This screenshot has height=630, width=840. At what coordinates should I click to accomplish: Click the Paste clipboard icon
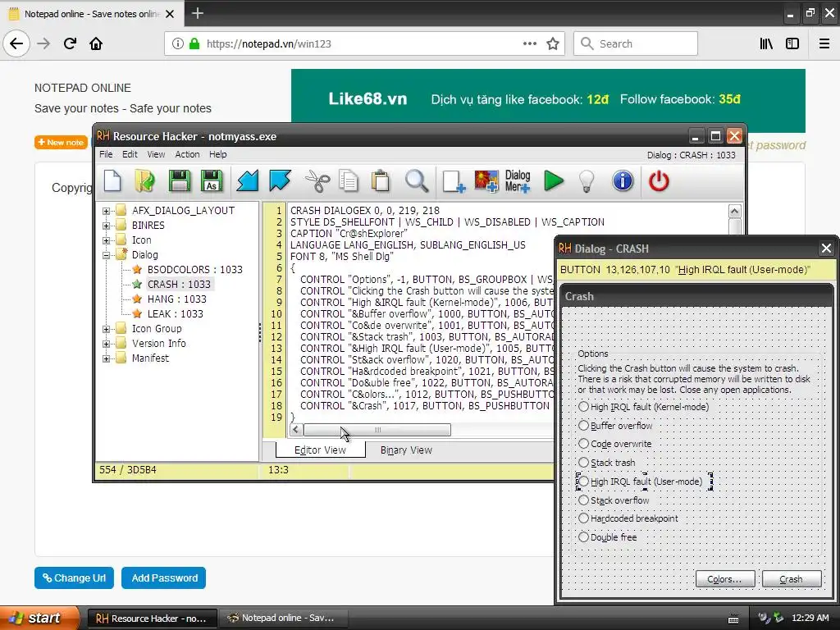[x=381, y=181]
